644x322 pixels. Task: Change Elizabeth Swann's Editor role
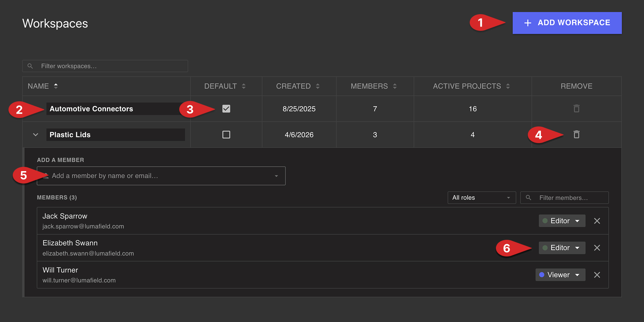[562, 248]
